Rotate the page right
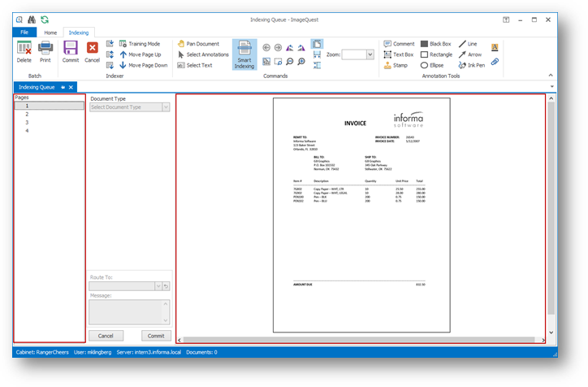The width and height of the screenshot is (588, 387). coord(301,48)
